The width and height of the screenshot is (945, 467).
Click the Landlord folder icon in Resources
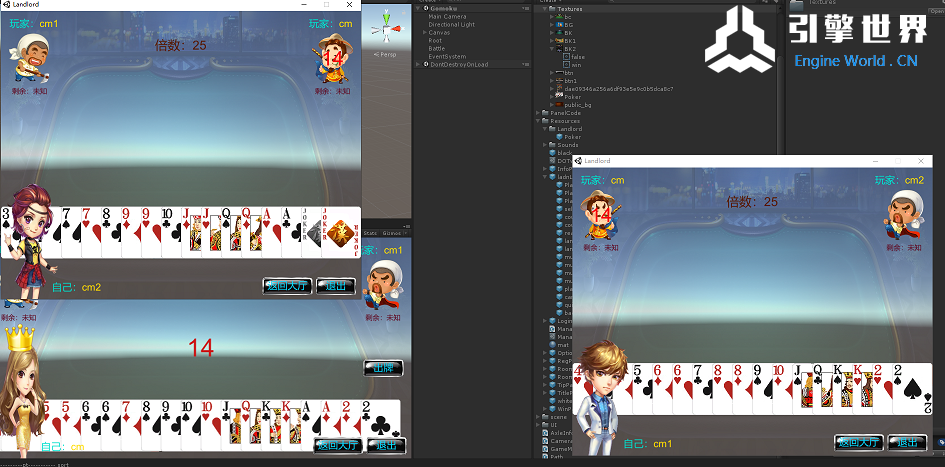coord(553,129)
